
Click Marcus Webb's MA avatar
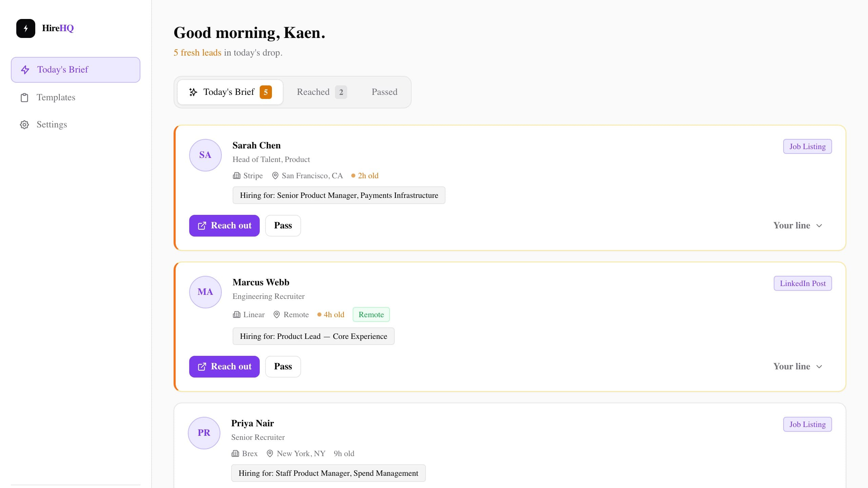click(205, 292)
